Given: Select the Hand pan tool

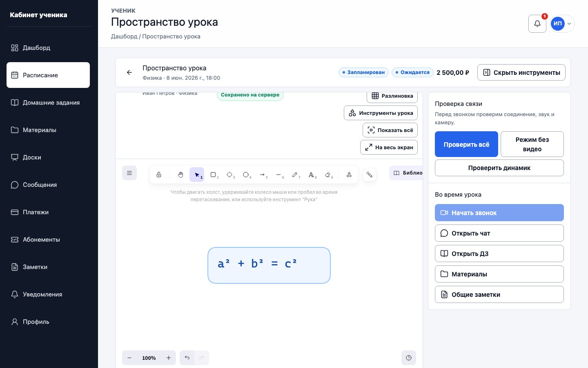Looking at the screenshot, I should point(180,175).
